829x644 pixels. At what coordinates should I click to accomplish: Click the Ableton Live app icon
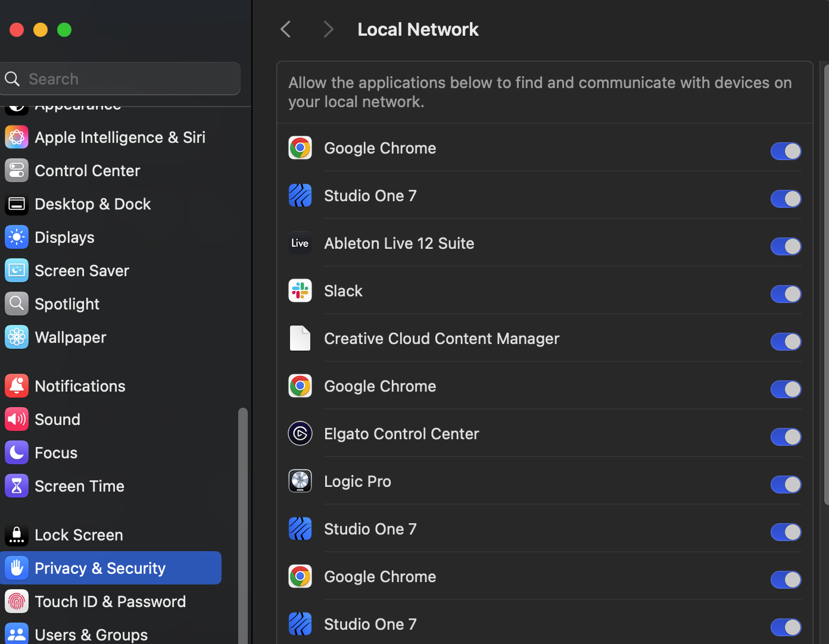300,243
